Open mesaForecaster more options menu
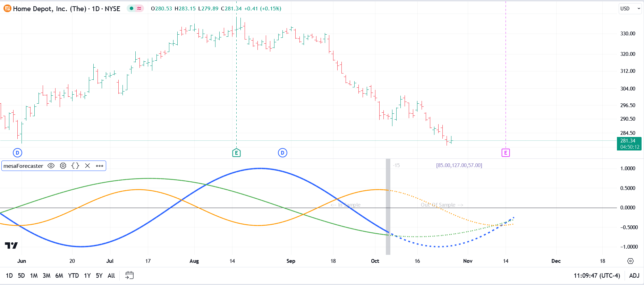 (100, 166)
